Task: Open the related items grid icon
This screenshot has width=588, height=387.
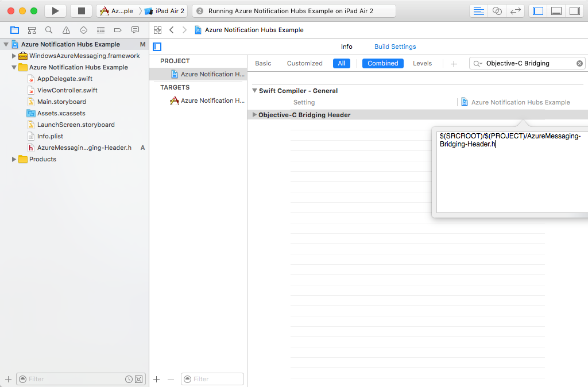Action: tap(157, 30)
